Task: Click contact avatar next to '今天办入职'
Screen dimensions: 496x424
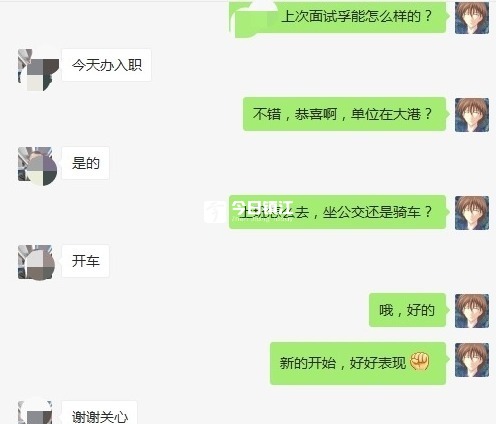Action: (38, 70)
